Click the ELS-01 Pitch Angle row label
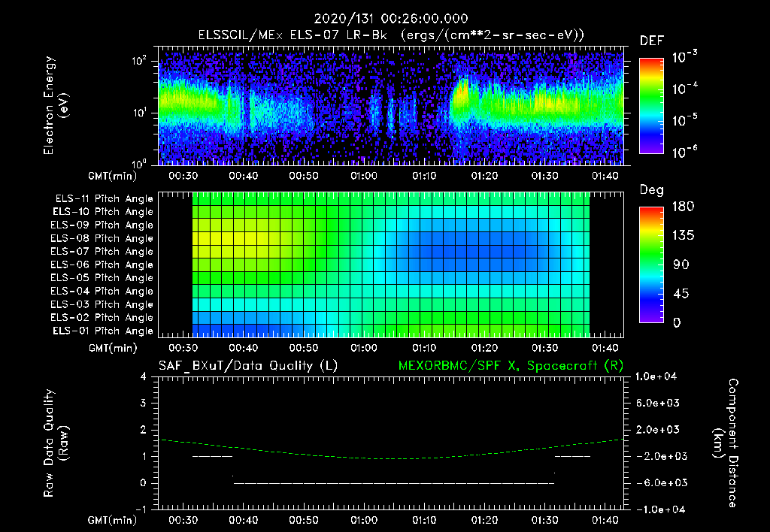Image resolution: width=770 pixels, height=532 pixels. (102, 331)
